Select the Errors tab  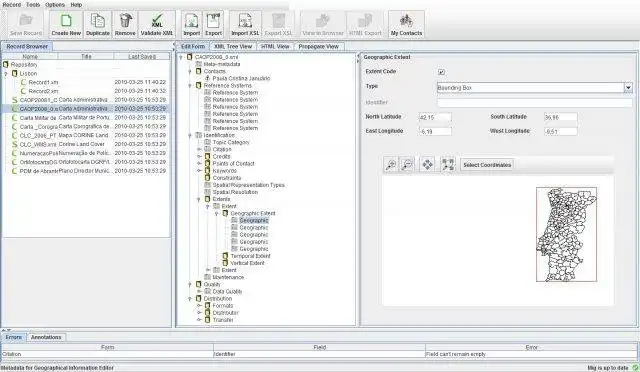tap(14, 337)
